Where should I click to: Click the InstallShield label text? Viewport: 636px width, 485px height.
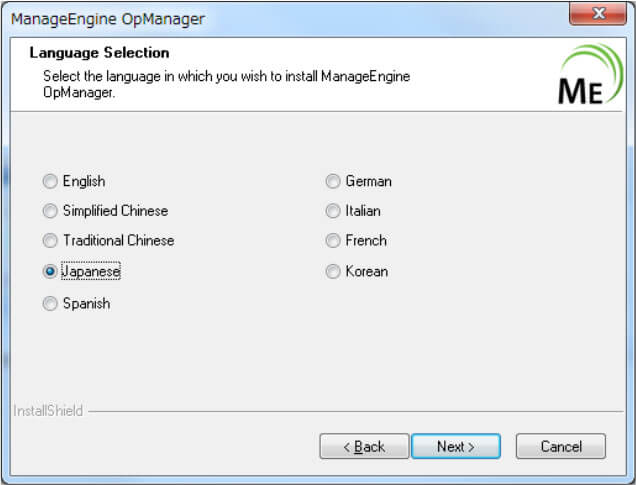[48, 411]
